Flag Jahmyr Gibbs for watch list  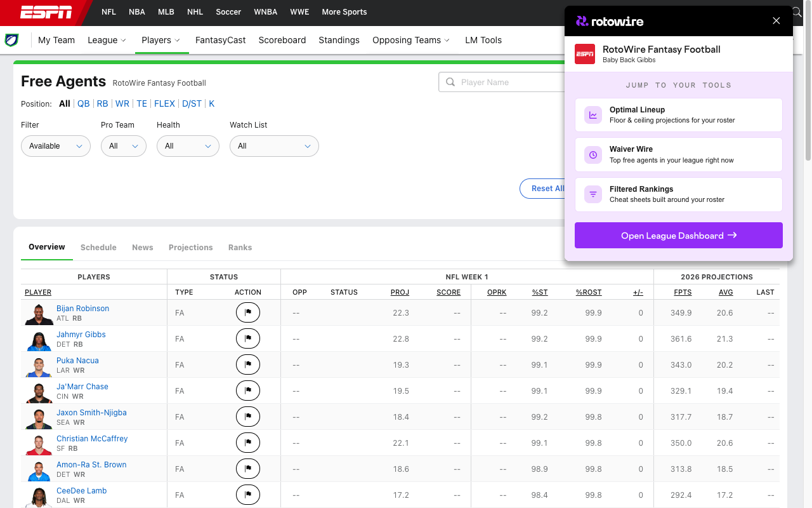[x=248, y=338]
